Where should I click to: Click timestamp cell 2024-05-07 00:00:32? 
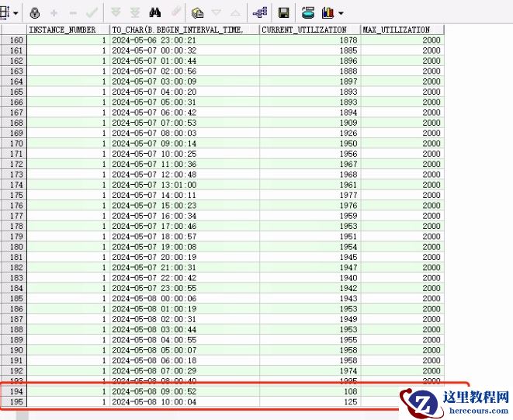[185, 50]
